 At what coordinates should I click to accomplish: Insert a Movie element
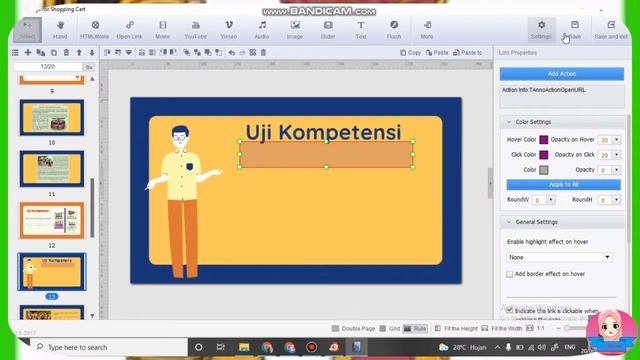pos(162,30)
